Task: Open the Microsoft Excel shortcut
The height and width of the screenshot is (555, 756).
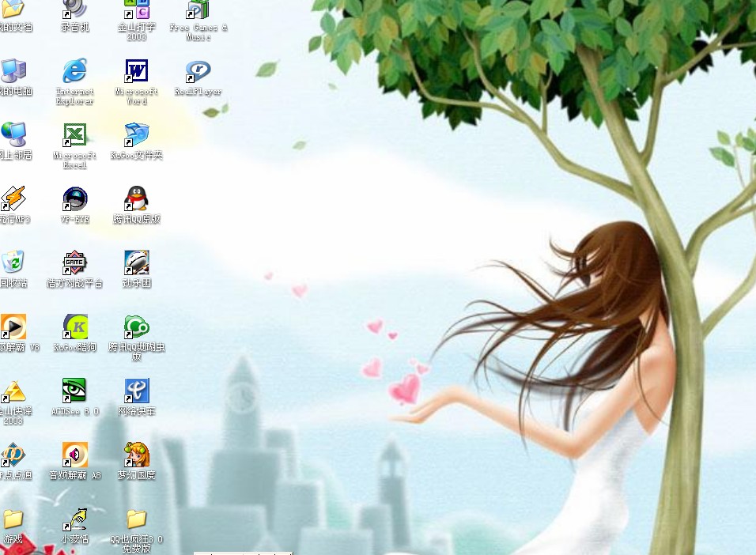Action: [x=74, y=135]
